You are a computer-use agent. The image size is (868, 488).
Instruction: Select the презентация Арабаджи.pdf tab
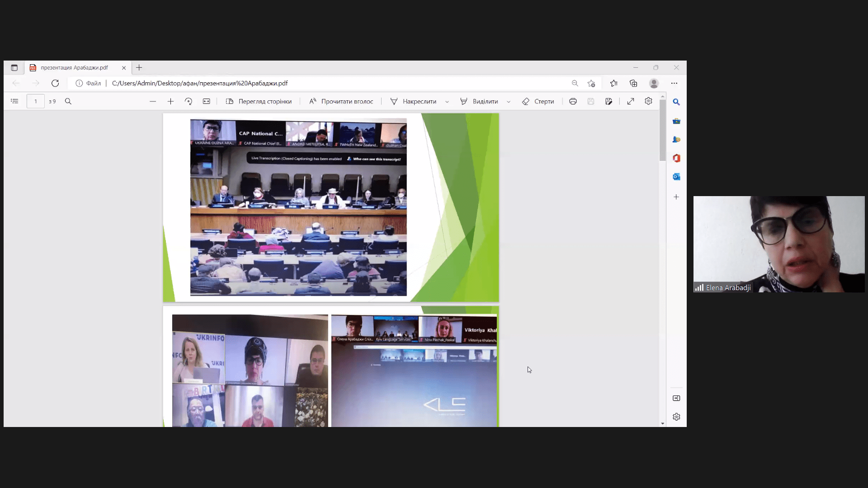(75, 68)
